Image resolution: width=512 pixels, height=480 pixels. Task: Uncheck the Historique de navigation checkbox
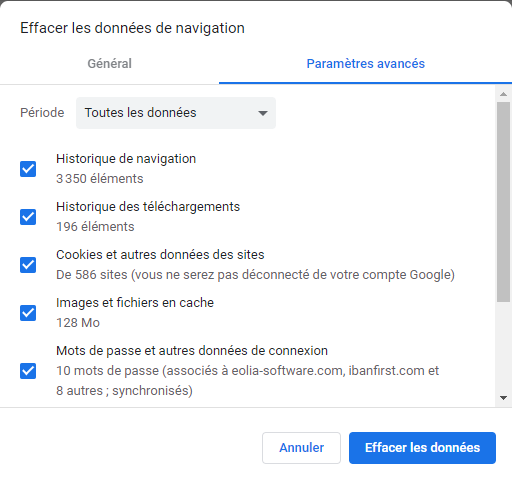tap(28, 169)
